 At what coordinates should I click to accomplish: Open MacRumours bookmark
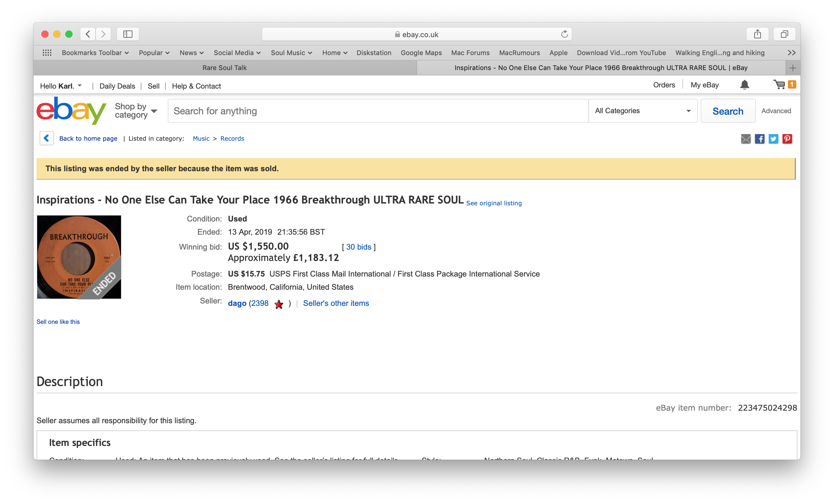pos(519,53)
